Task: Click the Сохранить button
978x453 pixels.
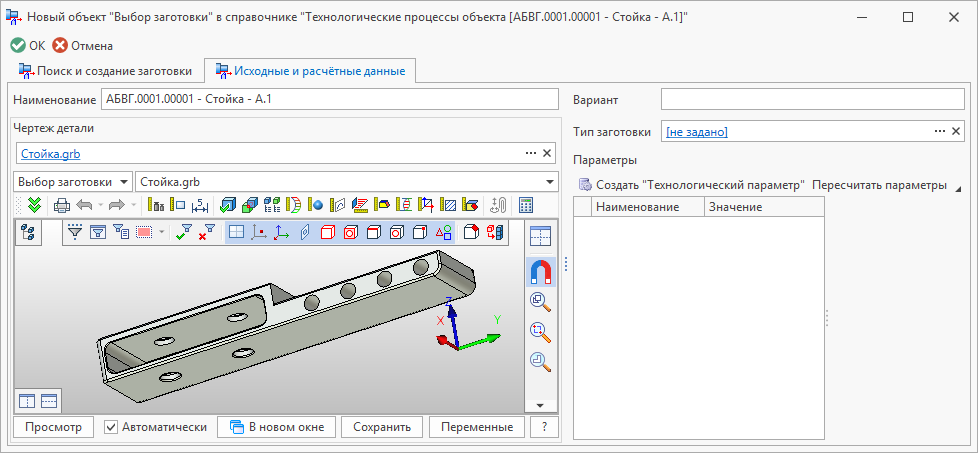Action: [382, 427]
